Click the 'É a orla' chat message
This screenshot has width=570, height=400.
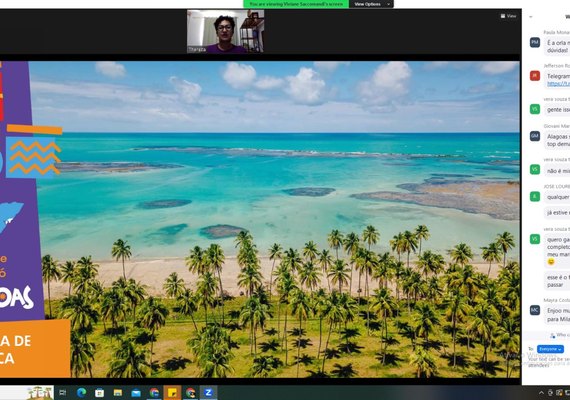pyautogui.click(x=557, y=47)
